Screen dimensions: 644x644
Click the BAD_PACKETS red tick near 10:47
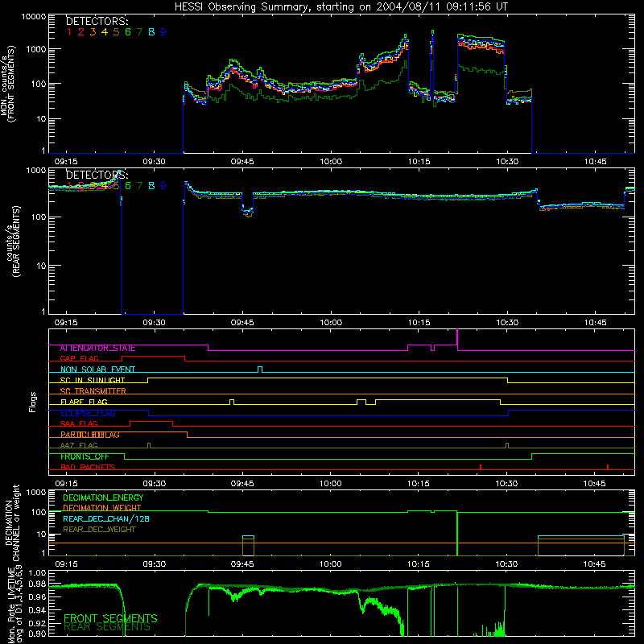tap(608, 467)
